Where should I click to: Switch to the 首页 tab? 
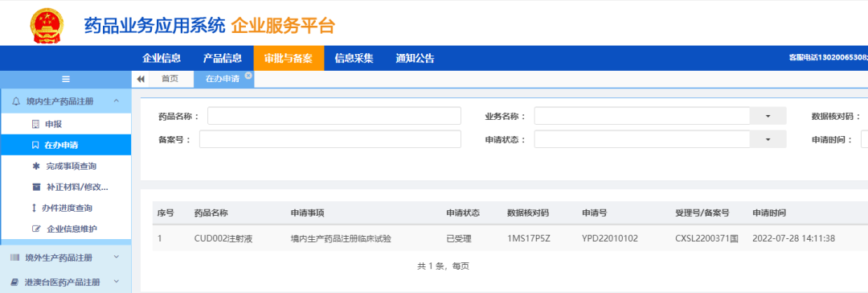pyautogui.click(x=170, y=80)
